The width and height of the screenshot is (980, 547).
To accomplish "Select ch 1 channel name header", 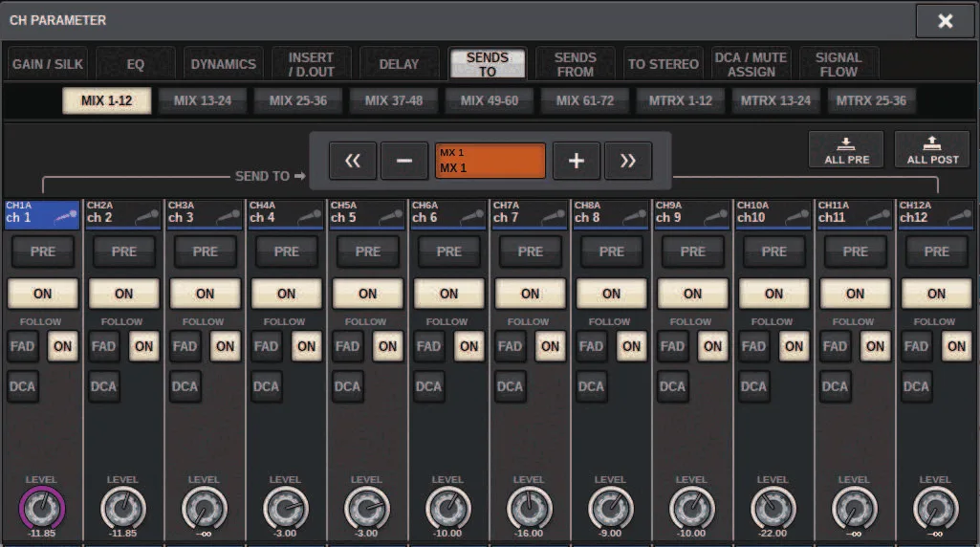I will tap(42, 214).
